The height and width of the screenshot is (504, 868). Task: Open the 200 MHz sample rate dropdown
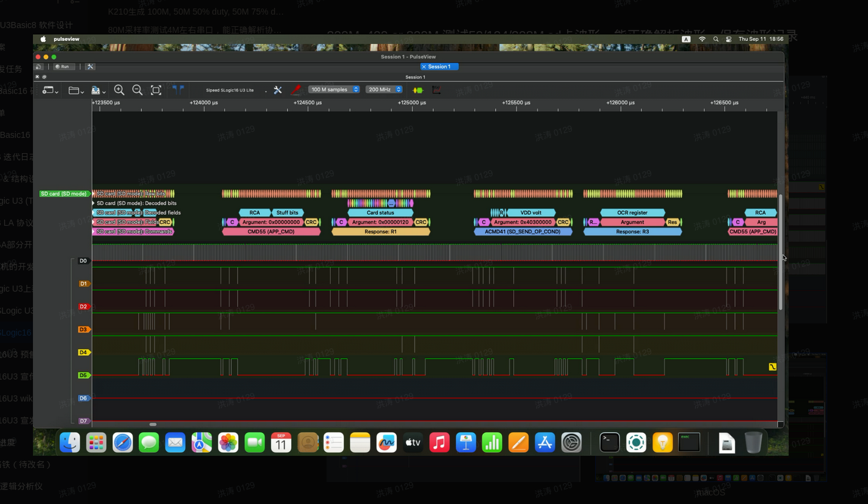[x=384, y=90]
